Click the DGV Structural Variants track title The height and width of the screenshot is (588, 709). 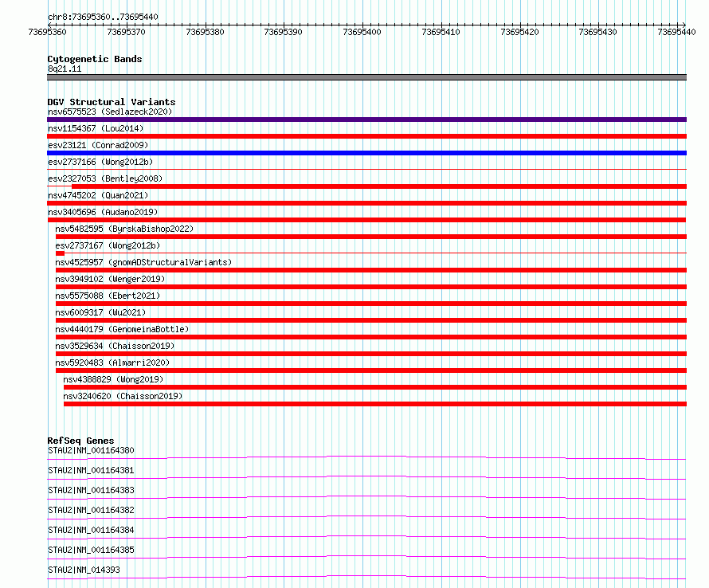pos(112,102)
